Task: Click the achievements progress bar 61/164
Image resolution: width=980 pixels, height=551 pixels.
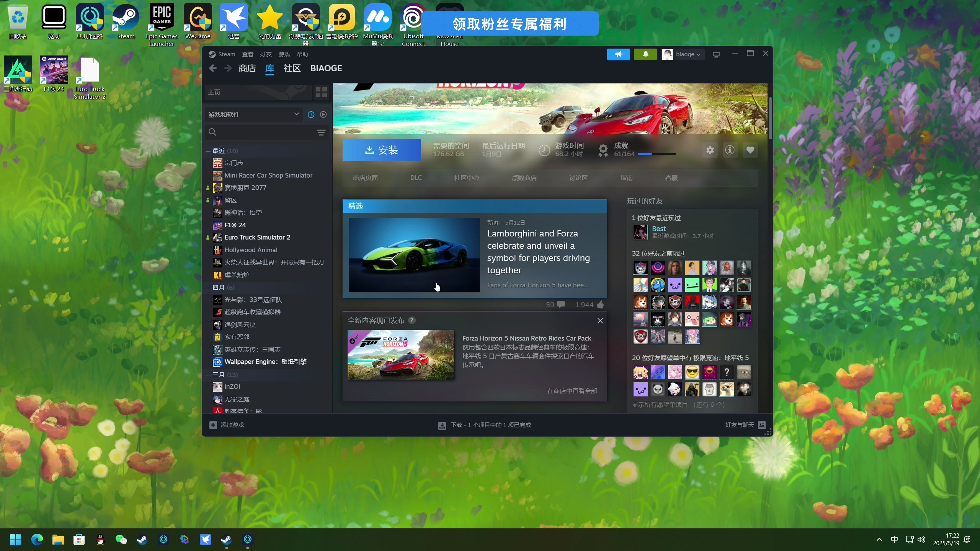Action: [x=657, y=154]
